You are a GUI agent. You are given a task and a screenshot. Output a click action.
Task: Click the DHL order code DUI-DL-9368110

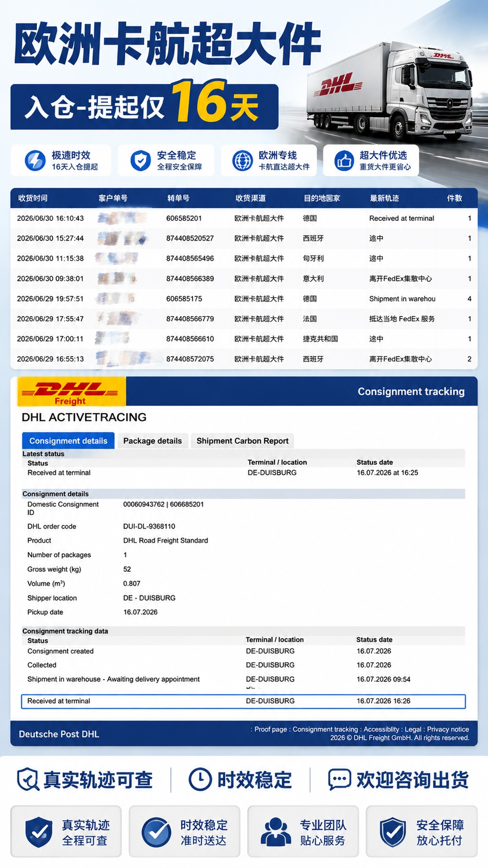click(149, 526)
